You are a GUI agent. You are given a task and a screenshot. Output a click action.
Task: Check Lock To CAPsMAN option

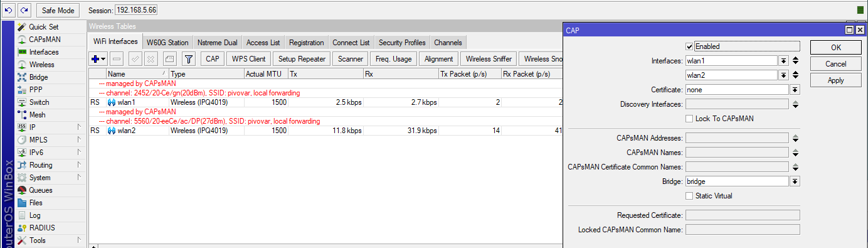click(x=689, y=119)
